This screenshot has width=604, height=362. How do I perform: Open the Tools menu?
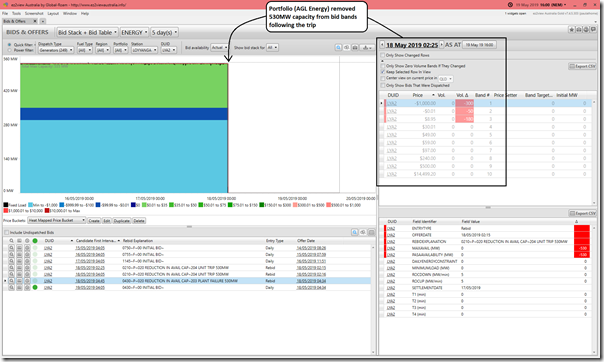click(16, 13)
